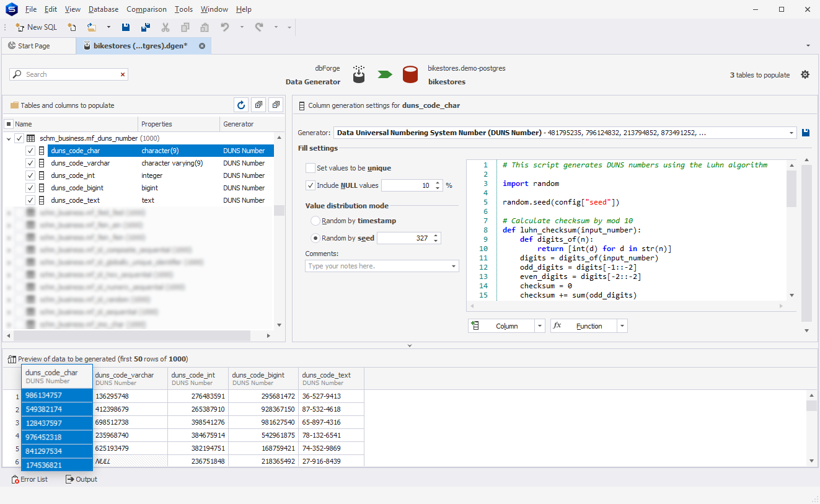The image size is (820, 504).
Task: Toggle Include NULL values checkbox
Action: tap(310, 185)
